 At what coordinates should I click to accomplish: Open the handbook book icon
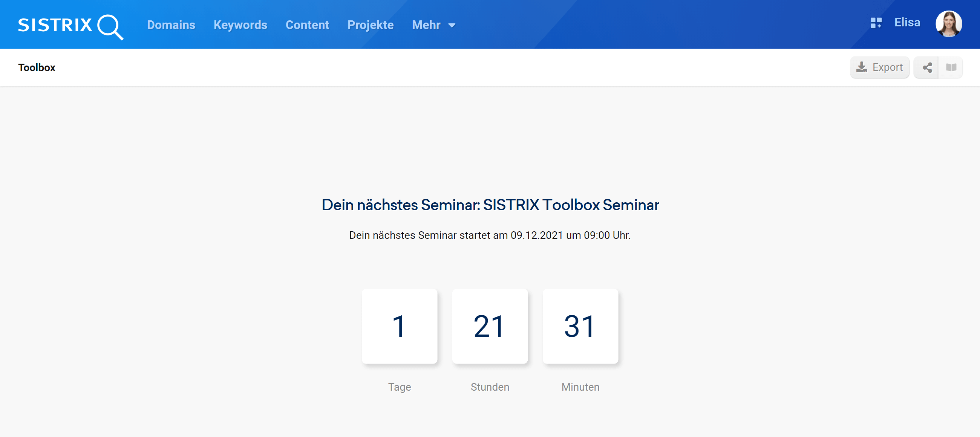951,68
